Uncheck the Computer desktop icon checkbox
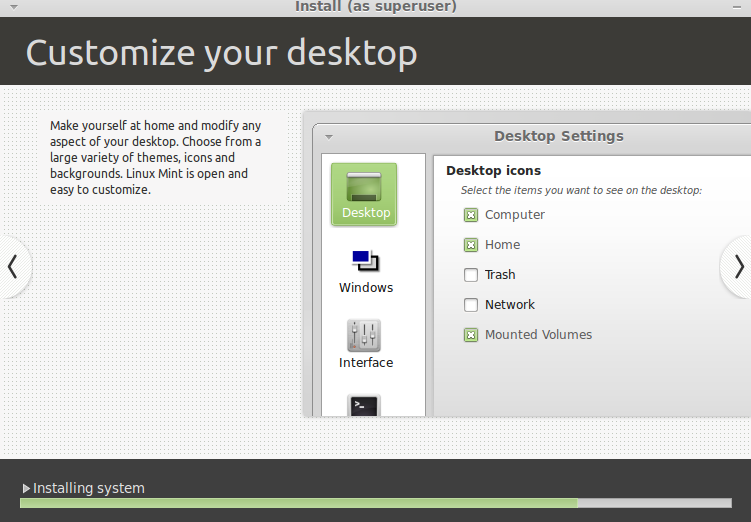Viewport: 751px width, 522px height. tap(471, 215)
